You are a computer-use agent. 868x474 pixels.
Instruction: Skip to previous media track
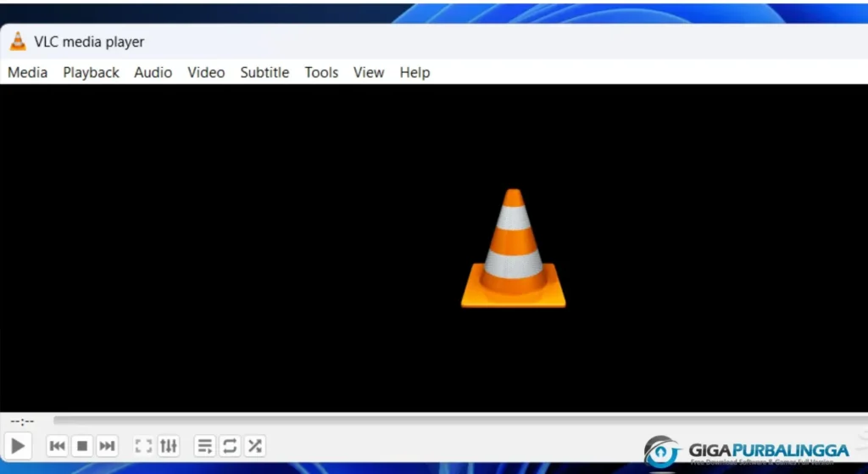58,446
